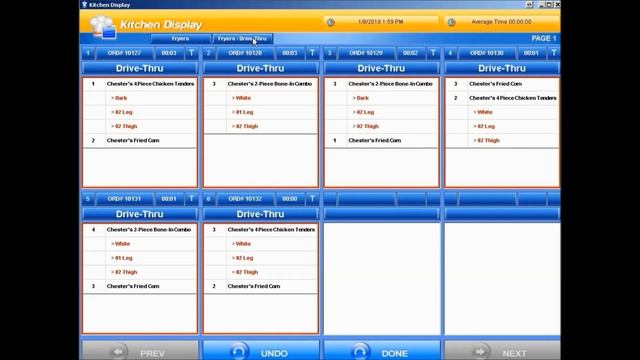Viewport: 640px width, 360px height.
Task: Go to previous page with PREV
Action: tap(140, 351)
